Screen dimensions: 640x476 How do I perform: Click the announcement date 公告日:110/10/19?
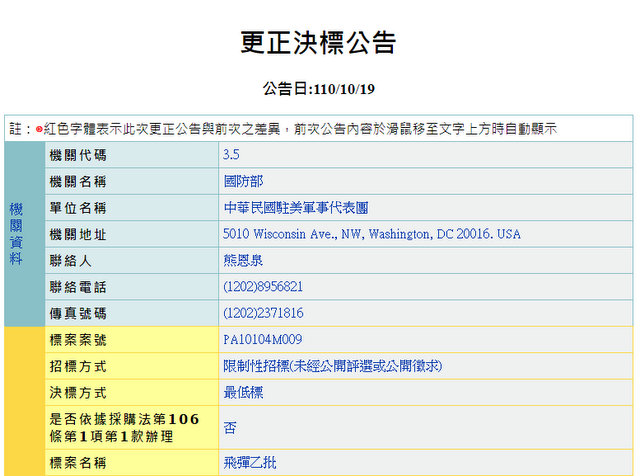(318, 89)
